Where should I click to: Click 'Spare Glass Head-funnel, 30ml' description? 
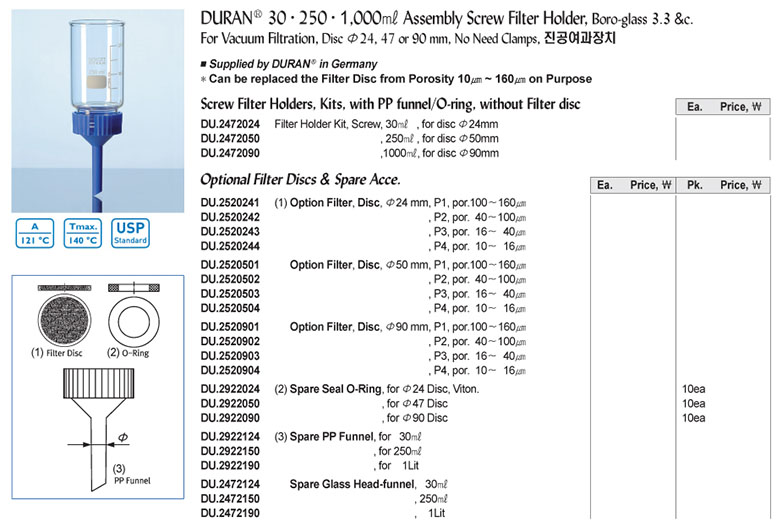(x=369, y=484)
